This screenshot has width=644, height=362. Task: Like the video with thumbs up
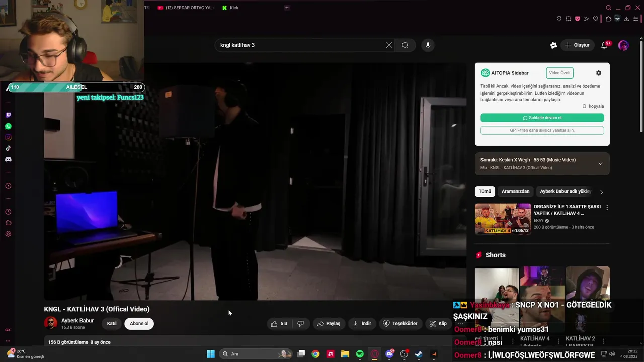[279, 324]
